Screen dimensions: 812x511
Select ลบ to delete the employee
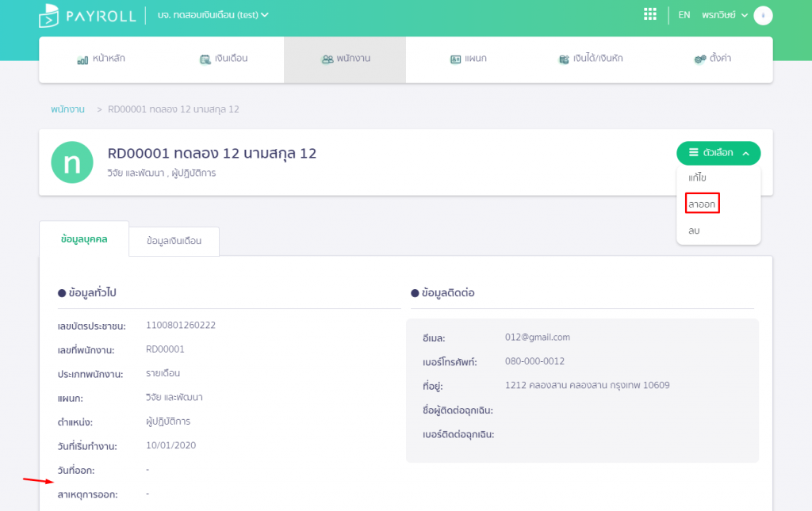pyautogui.click(x=694, y=231)
